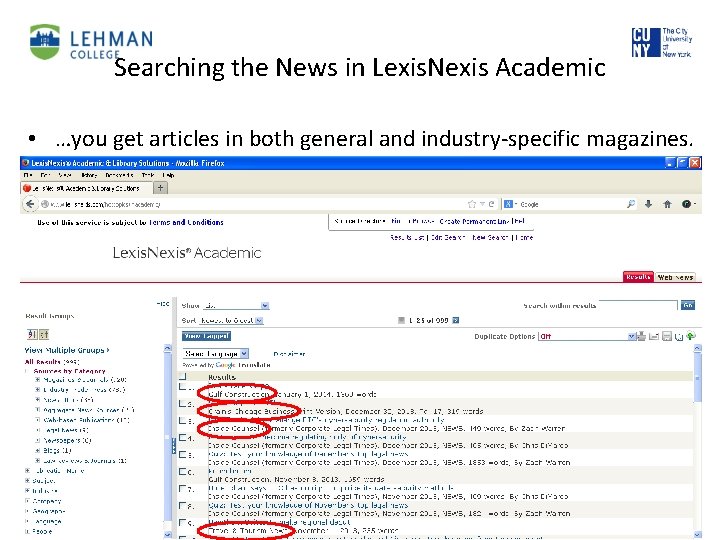720x540 pixels.
Task: Click the panel splitter handle between panes
Action: (174, 446)
